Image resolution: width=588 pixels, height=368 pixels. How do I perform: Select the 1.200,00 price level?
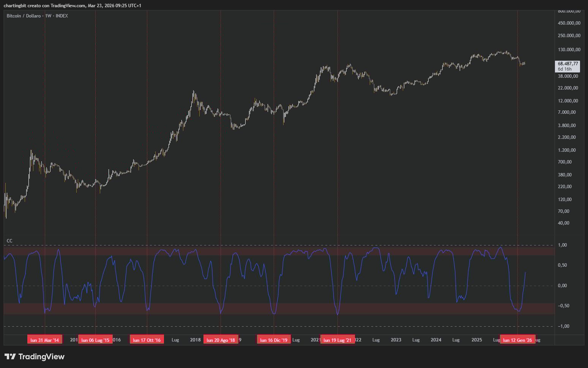click(x=567, y=150)
